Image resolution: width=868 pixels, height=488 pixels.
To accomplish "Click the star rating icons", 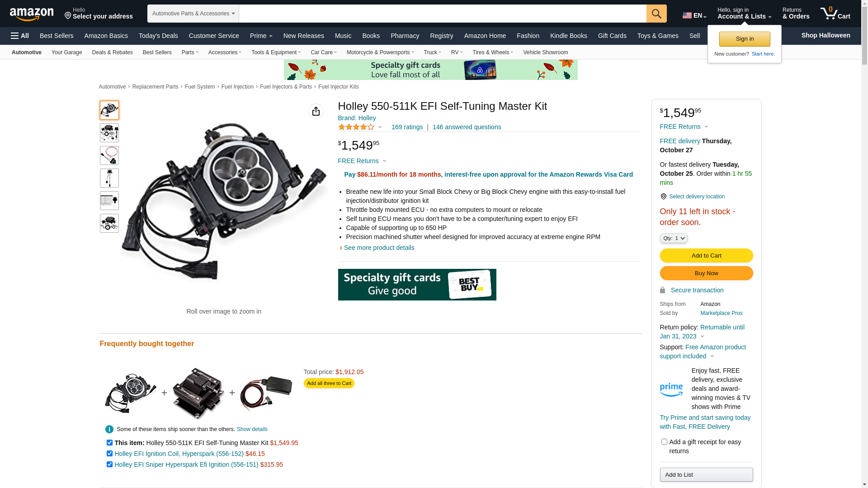I will [x=356, y=127].
